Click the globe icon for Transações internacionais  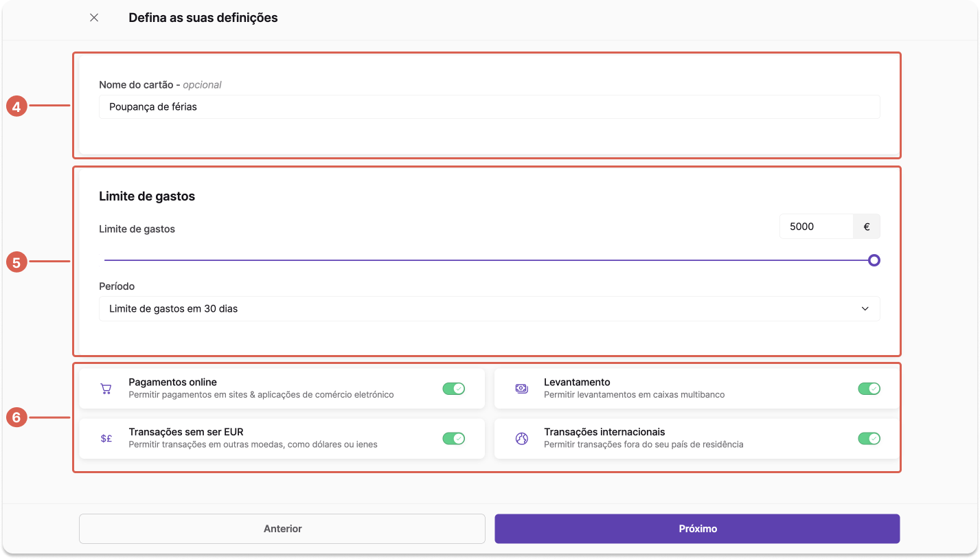[x=521, y=439]
